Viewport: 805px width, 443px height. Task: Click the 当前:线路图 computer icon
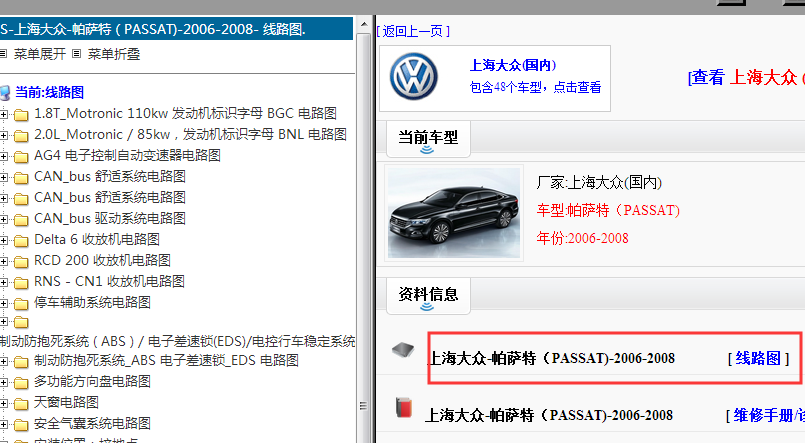click(5, 93)
